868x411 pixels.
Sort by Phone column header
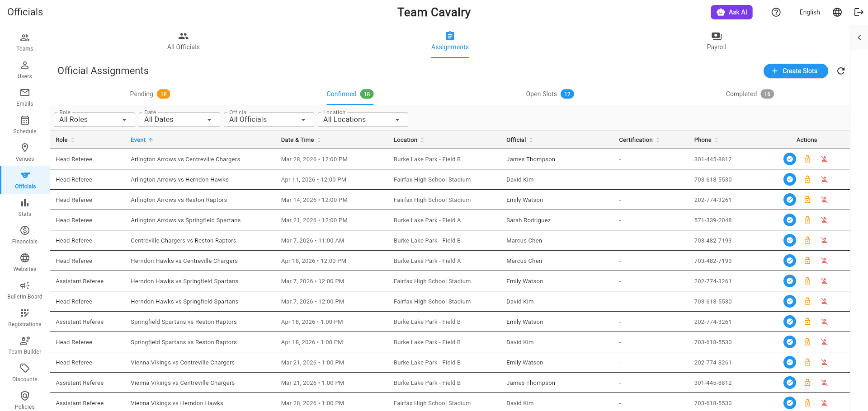(x=706, y=140)
